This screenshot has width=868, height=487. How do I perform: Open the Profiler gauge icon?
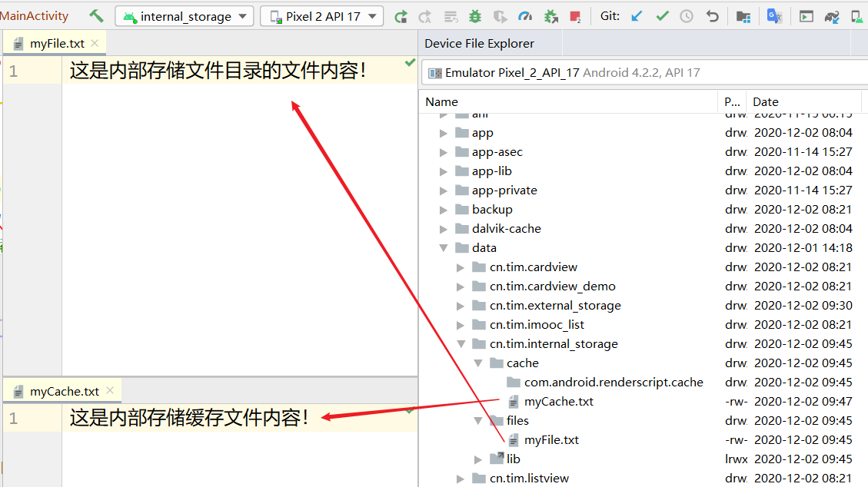pyautogui.click(x=525, y=16)
